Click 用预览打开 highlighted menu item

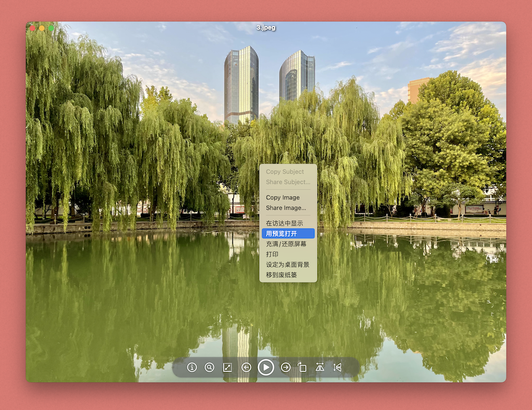tap(281, 234)
